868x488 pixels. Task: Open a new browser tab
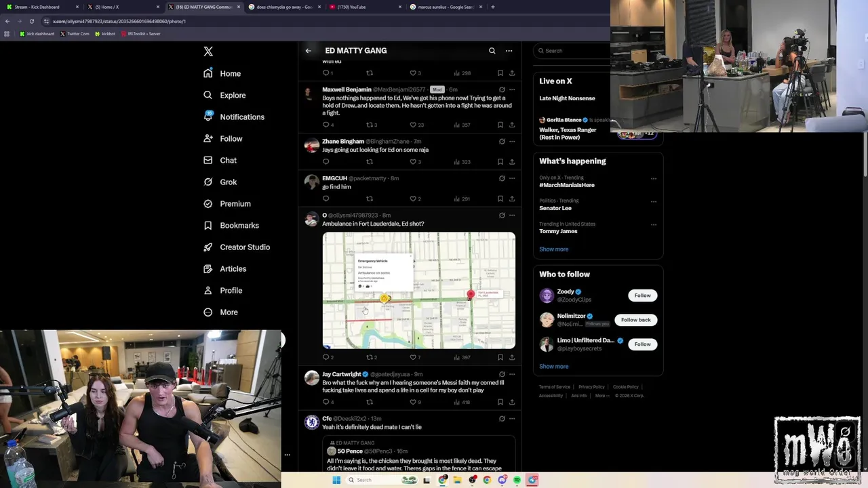click(493, 7)
